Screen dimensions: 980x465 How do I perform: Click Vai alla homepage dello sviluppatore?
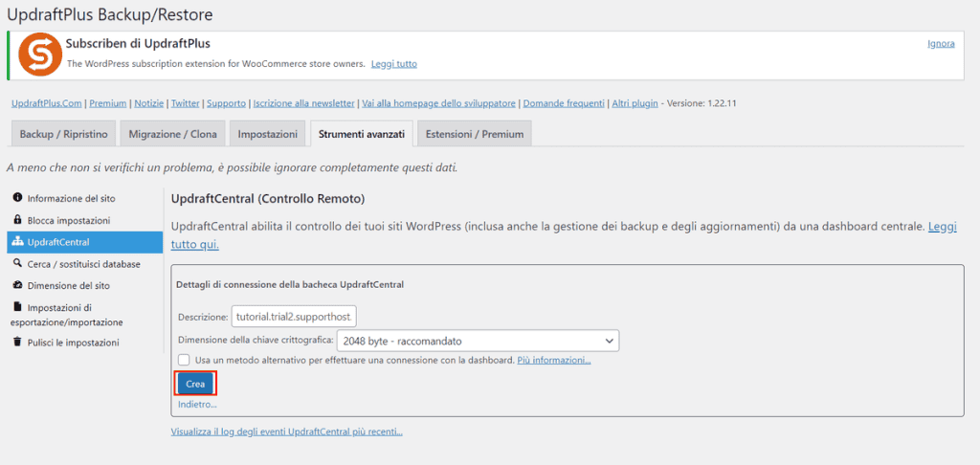[x=438, y=103]
